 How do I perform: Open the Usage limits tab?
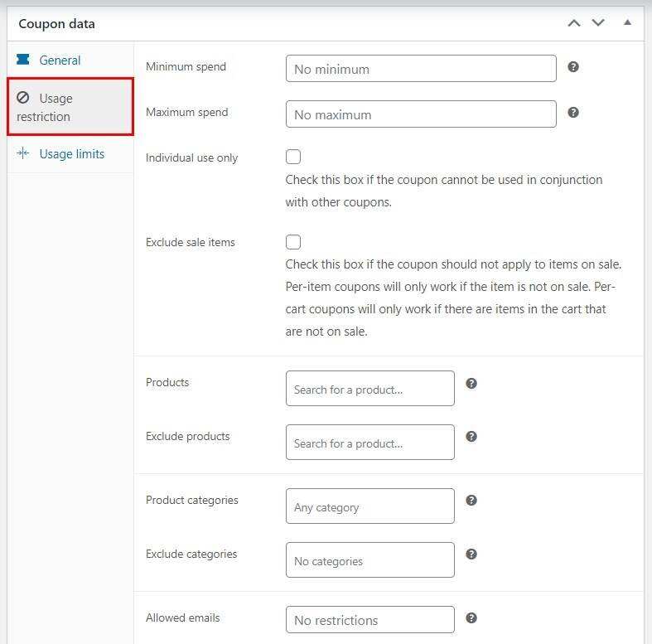tap(70, 154)
